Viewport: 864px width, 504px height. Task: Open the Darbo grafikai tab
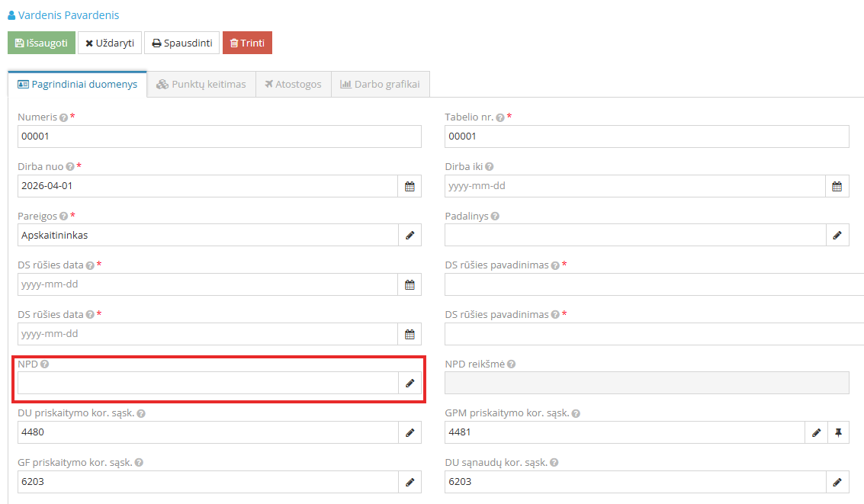tap(381, 85)
